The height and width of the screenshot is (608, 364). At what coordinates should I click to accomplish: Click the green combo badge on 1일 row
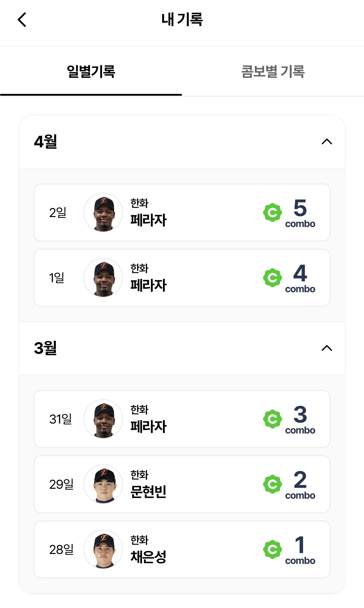coord(272,278)
